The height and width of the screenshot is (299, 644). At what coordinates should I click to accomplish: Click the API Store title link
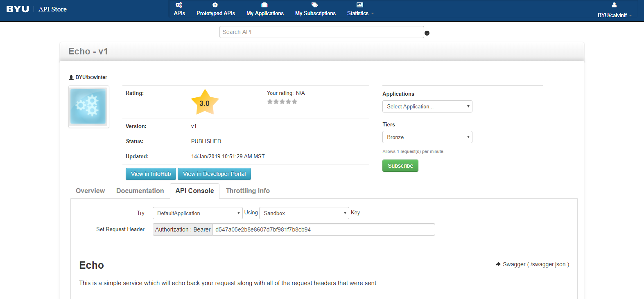(52, 9)
